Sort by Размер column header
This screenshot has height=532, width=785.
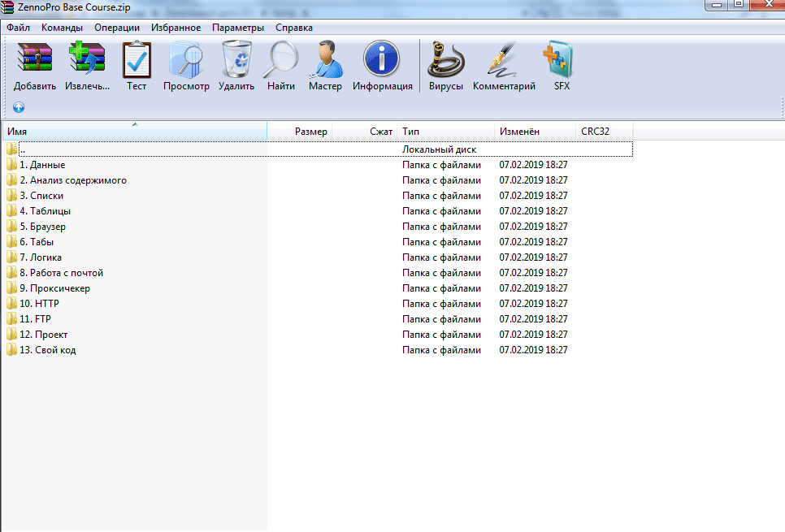pyautogui.click(x=310, y=132)
